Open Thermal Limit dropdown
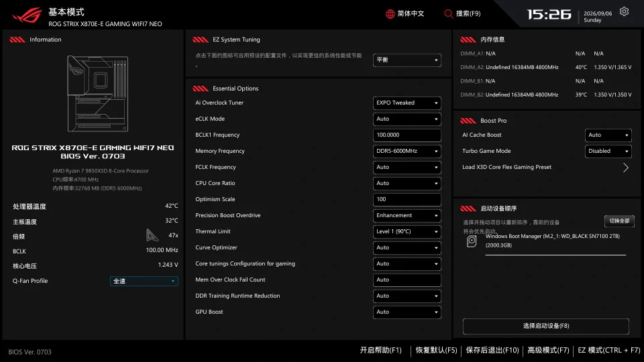This screenshot has width=644, height=362. (x=407, y=231)
